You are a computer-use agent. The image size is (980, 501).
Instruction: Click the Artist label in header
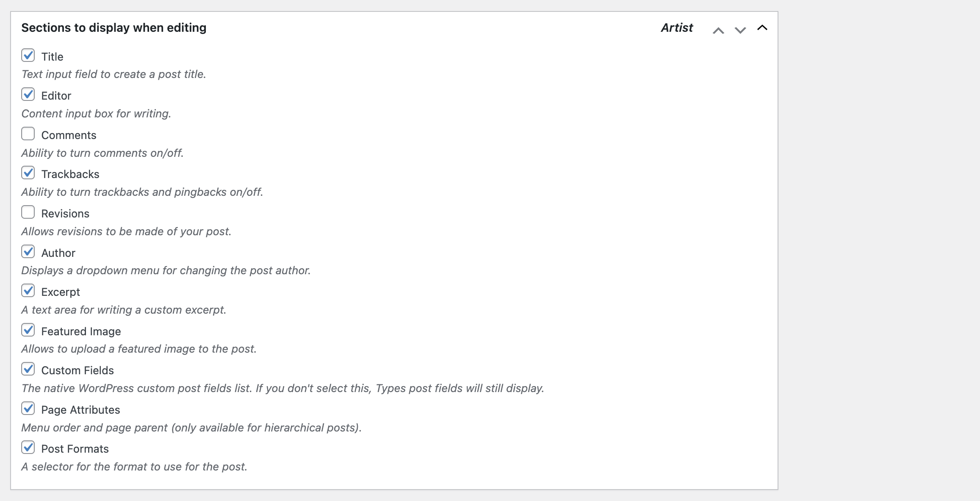pyautogui.click(x=677, y=28)
